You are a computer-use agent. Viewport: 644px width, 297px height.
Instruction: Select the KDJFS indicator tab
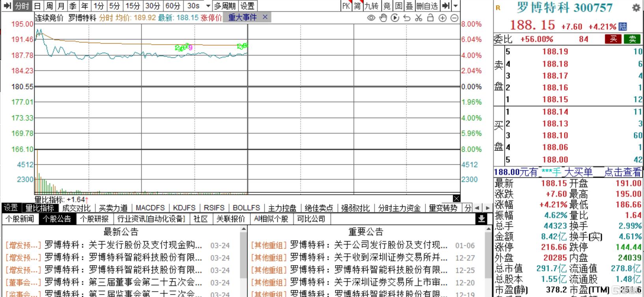[184, 208]
